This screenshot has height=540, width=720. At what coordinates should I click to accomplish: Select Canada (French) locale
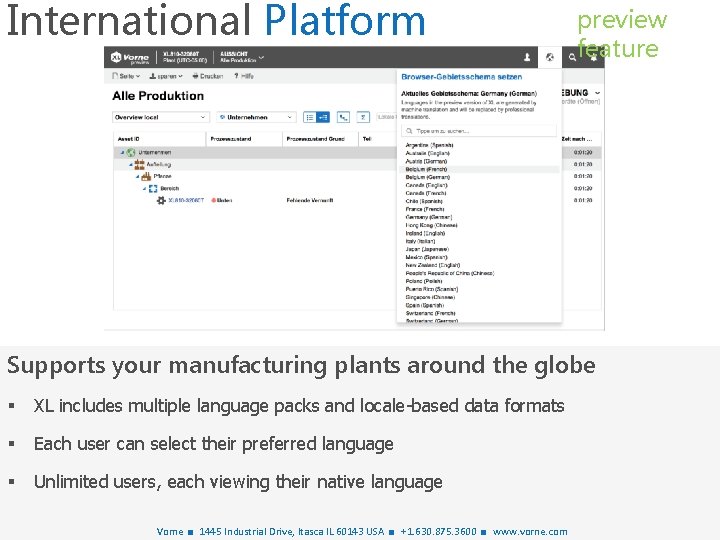[426, 193]
